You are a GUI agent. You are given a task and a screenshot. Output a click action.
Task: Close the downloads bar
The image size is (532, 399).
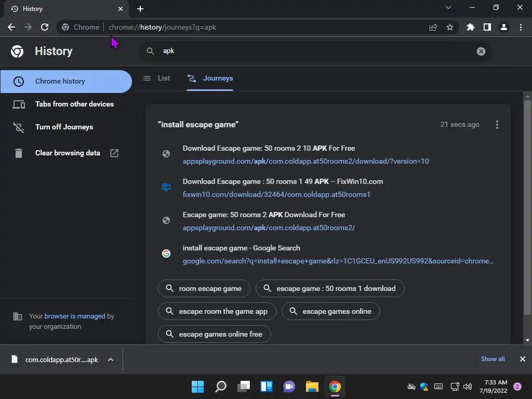[x=523, y=359]
